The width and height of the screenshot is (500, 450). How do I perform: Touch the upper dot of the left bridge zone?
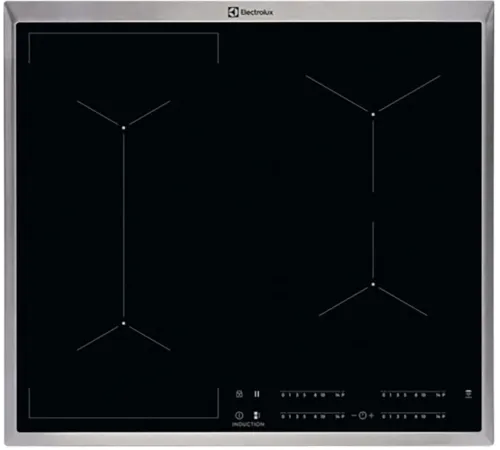click(124, 128)
